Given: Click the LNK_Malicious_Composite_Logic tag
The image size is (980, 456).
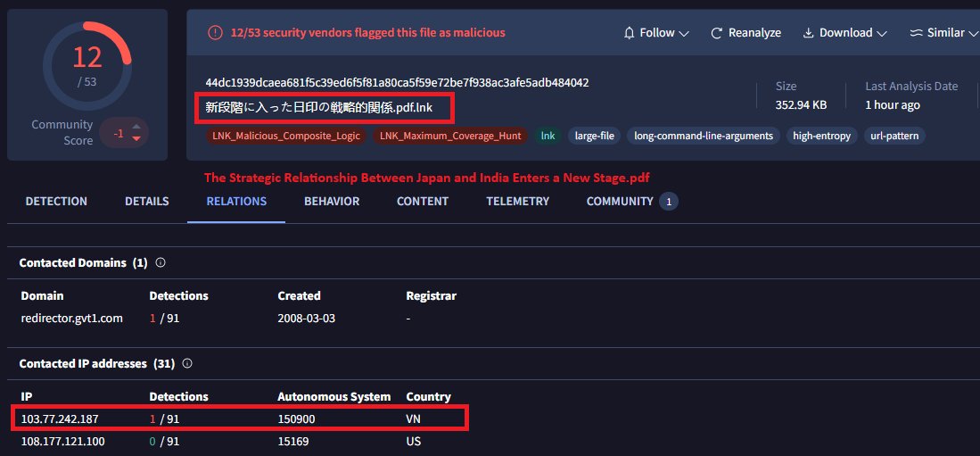Looking at the screenshot, I should (286, 136).
